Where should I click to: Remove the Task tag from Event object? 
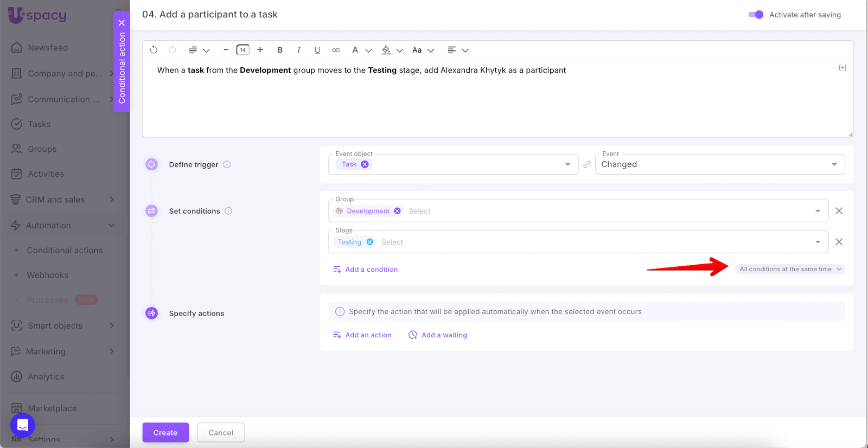[x=365, y=164]
